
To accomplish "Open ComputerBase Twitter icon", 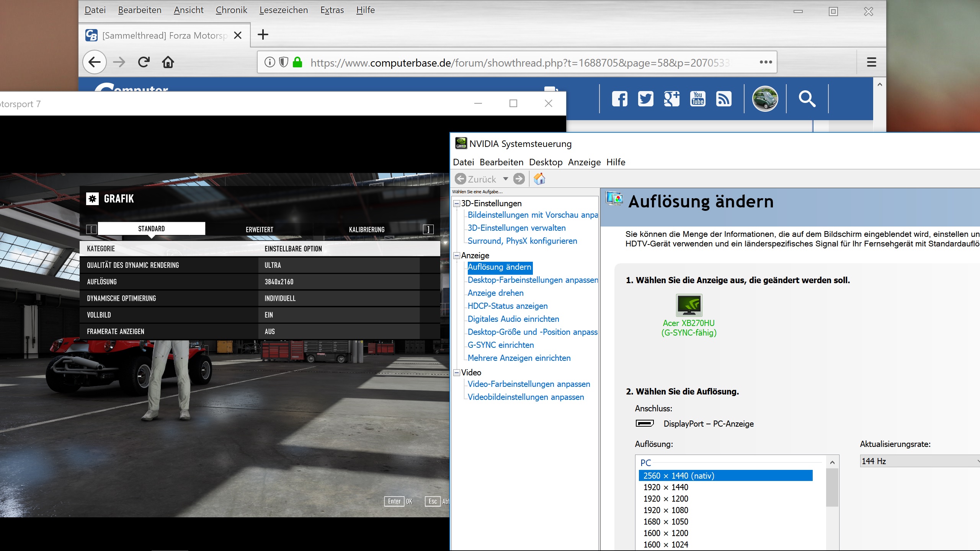I will coord(645,99).
